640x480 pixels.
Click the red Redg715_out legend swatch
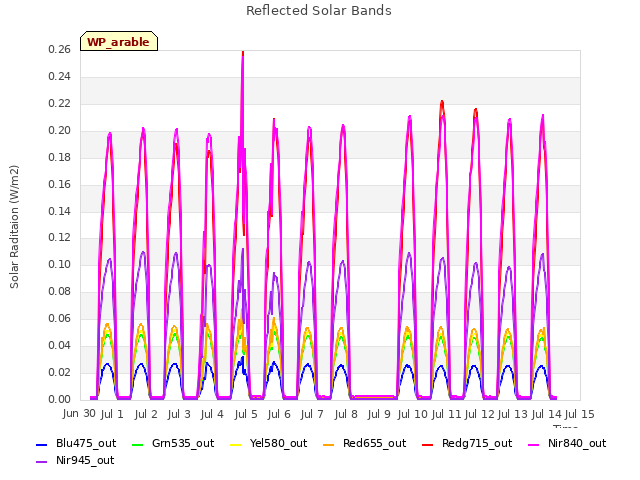click(x=427, y=444)
